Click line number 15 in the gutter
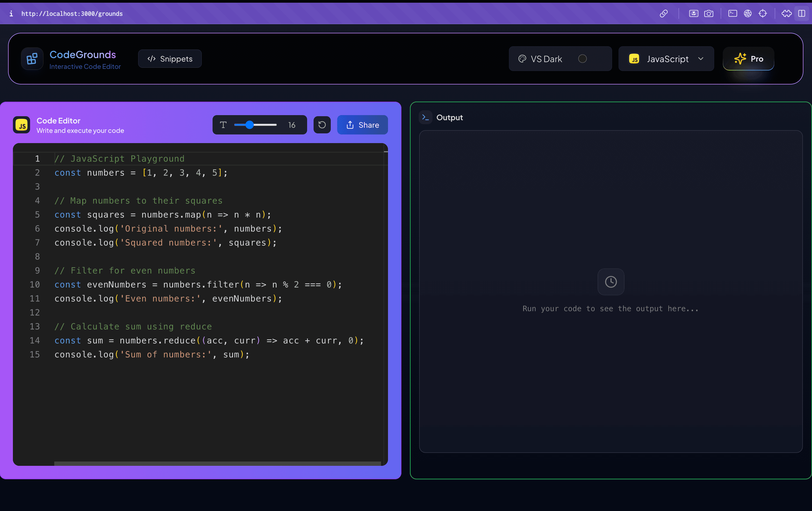The width and height of the screenshot is (812, 511). (35, 354)
